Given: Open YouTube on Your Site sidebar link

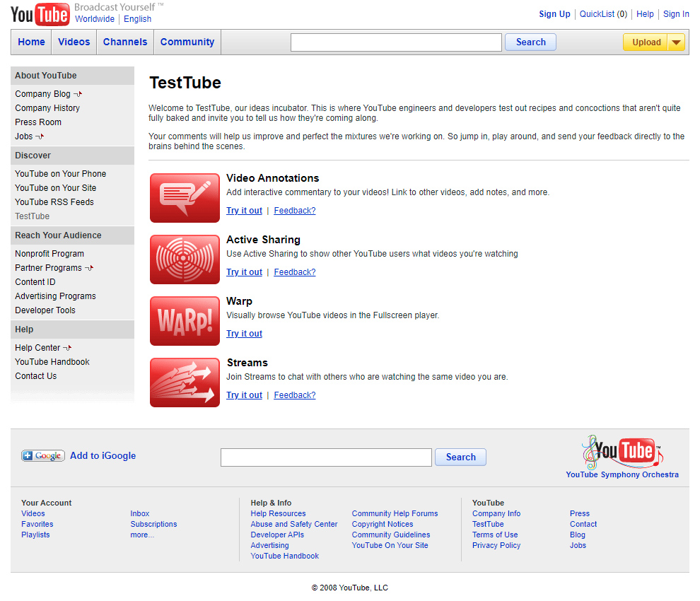Looking at the screenshot, I should (x=55, y=188).
